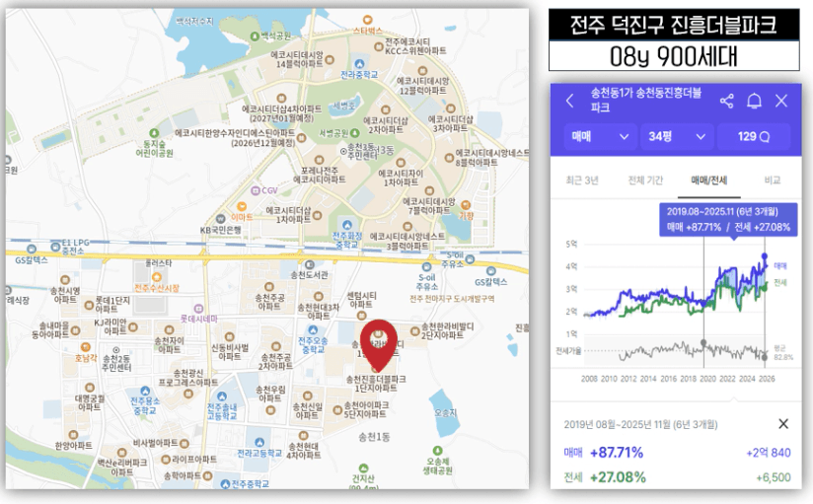813x504 pixels.
Task: Click the 오송제 생태공원 park icon
Action: (438, 450)
